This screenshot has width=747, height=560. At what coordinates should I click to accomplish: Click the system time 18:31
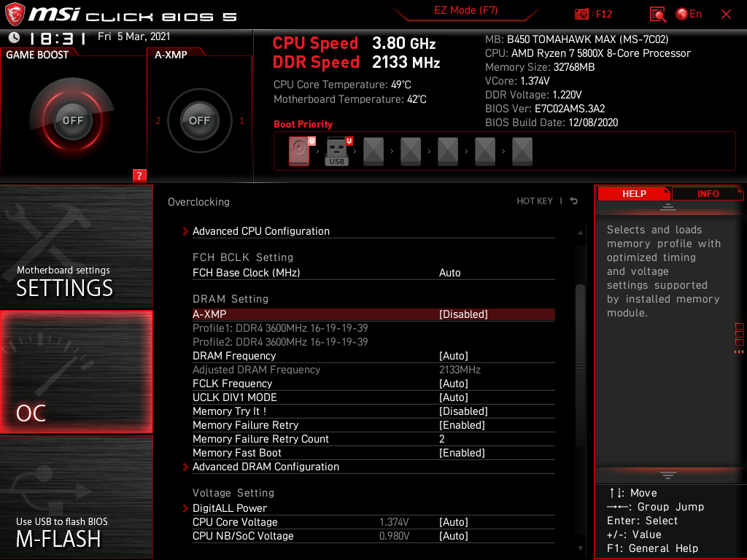pyautogui.click(x=57, y=38)
